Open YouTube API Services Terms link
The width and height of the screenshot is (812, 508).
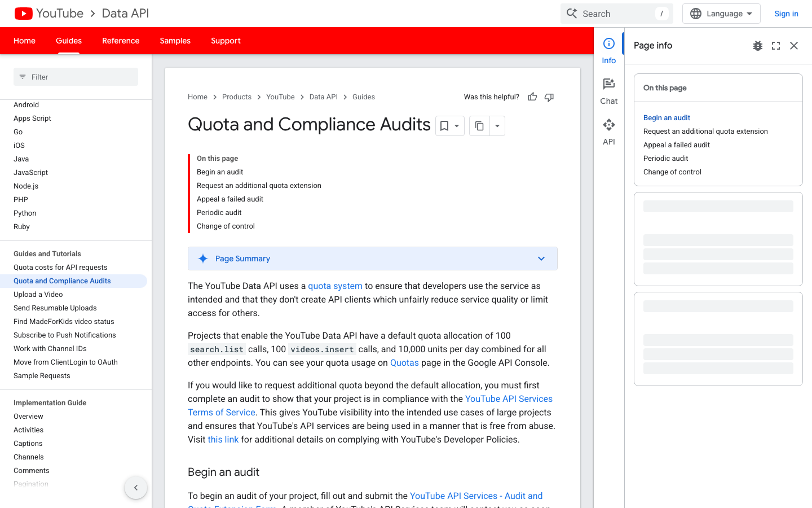point(509,399)
